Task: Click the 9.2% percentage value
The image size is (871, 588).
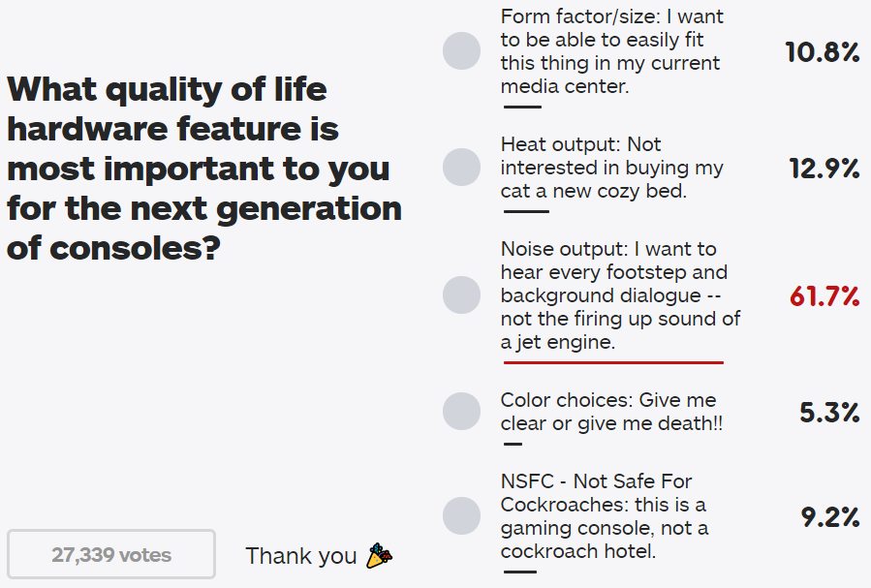Action: click(830, 517)
